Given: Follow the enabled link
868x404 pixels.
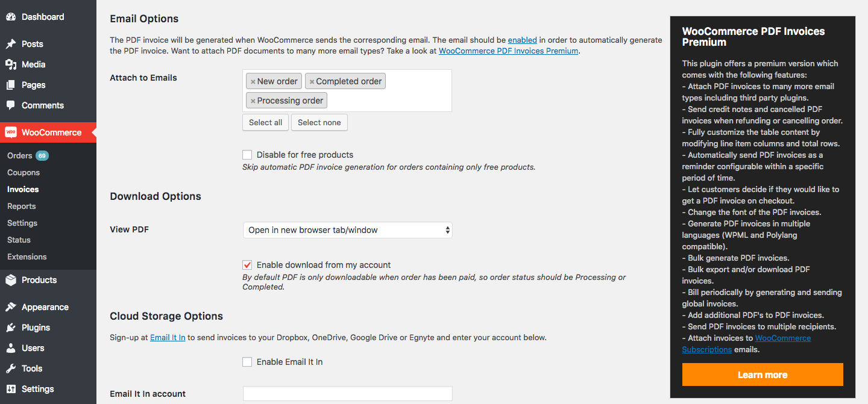Looking at the screenshot, I should coord(523,40).
